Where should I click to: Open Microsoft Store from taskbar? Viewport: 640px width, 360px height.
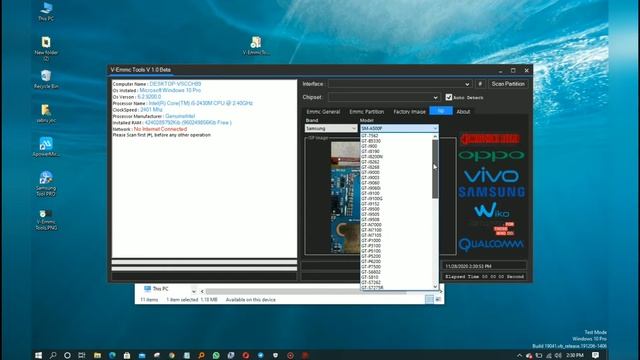pyautogui.click(x=127, y=355)
